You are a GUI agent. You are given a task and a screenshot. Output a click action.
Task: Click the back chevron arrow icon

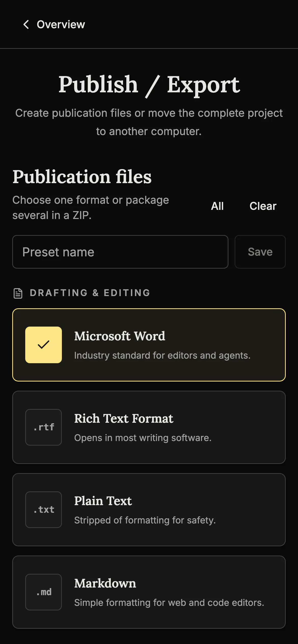26,24
